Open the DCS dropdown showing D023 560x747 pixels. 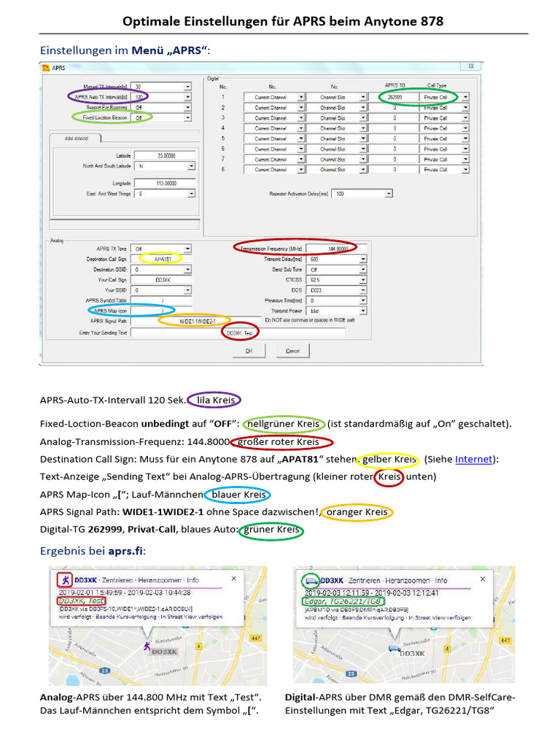click(x=363, y=290)
